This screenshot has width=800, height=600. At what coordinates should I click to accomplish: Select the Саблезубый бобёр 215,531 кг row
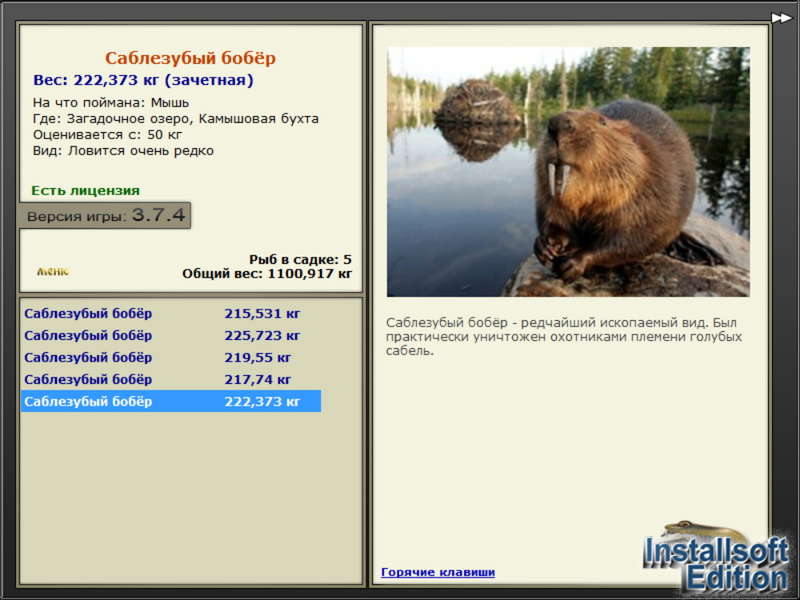171,313
